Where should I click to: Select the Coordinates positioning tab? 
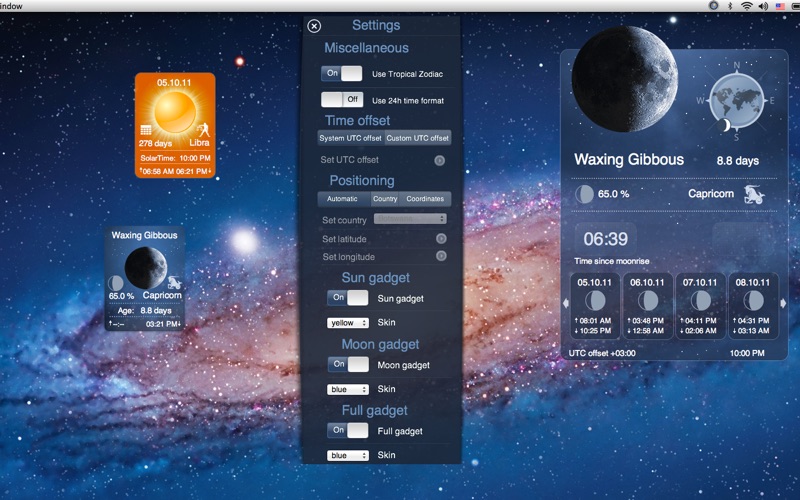pos(425,199)
